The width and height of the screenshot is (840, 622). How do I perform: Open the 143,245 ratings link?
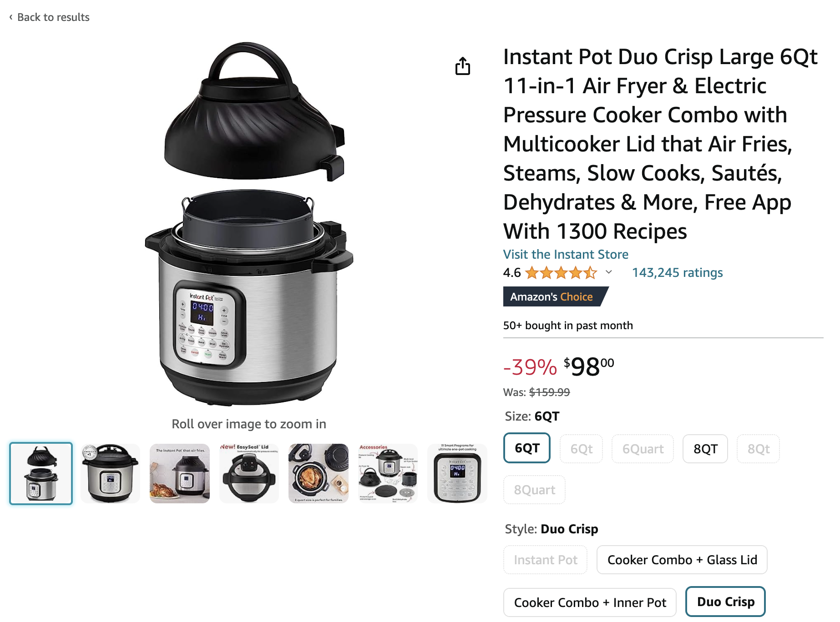677,273
